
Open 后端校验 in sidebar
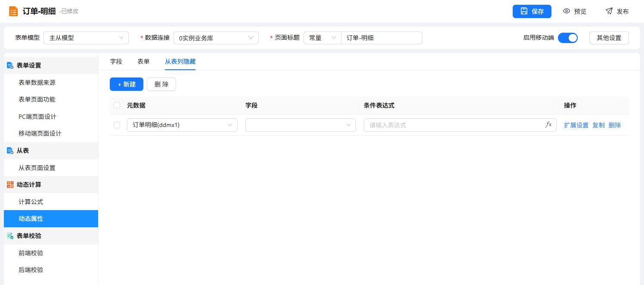[51, 270]
